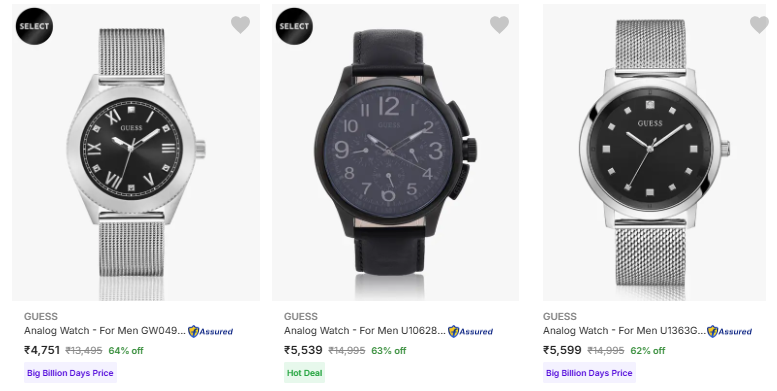Screen dimensions: 777x391
Task: Open Analog Watch For Men U1363G link
Action: 624,331
